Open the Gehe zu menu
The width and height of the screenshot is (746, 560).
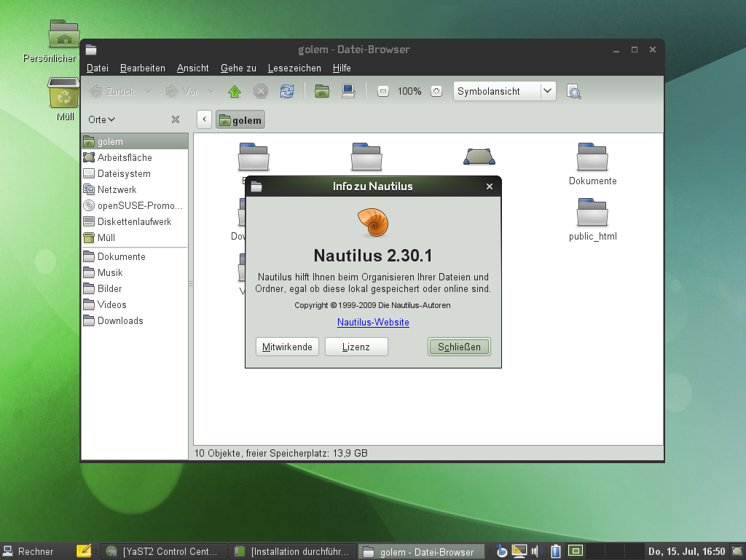pos(237,68)
